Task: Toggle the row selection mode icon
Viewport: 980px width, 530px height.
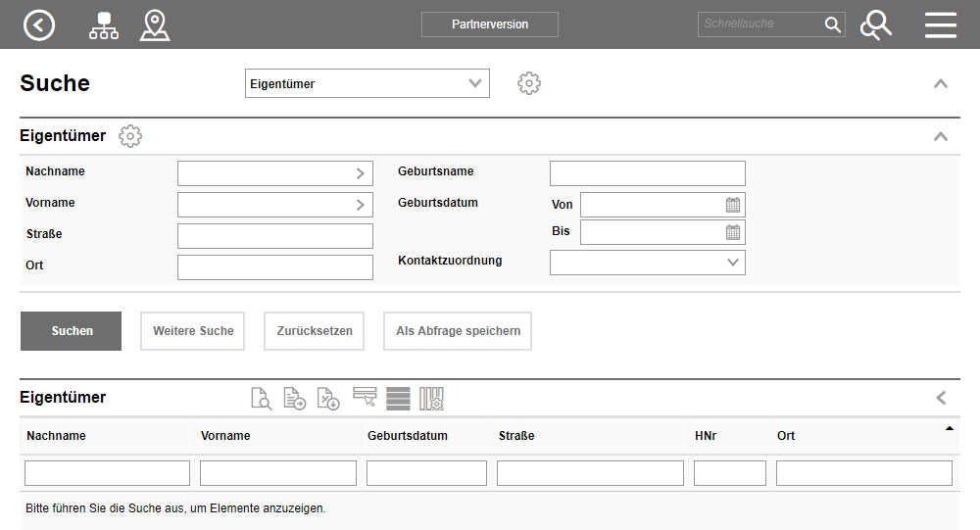Action: [x=365, y=396]
